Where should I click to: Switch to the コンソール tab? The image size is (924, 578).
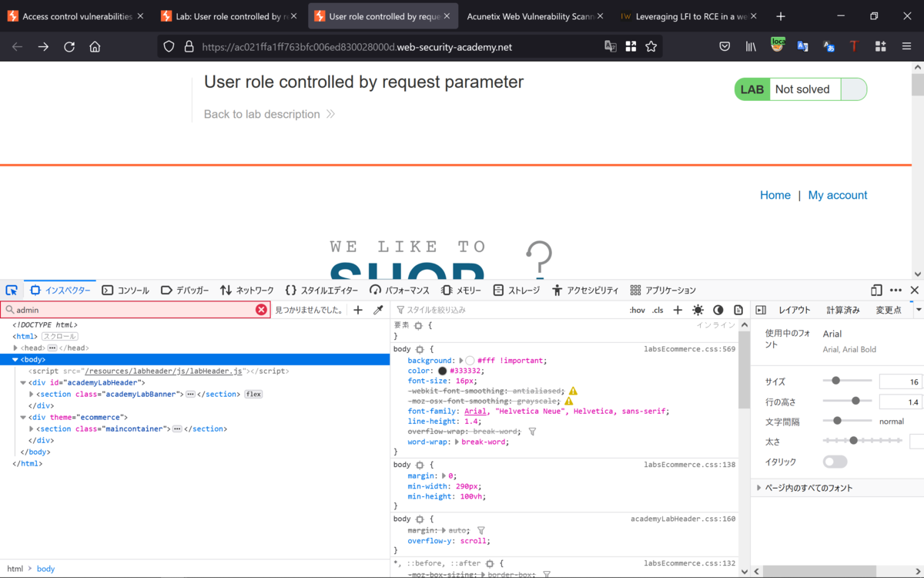pyautogui.click(x=126, y=291)
